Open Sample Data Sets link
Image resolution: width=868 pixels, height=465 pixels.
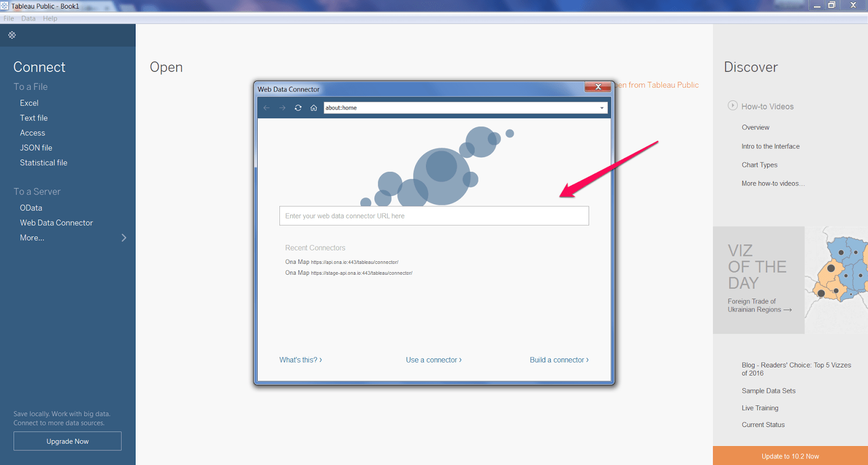tap(769, 391)
